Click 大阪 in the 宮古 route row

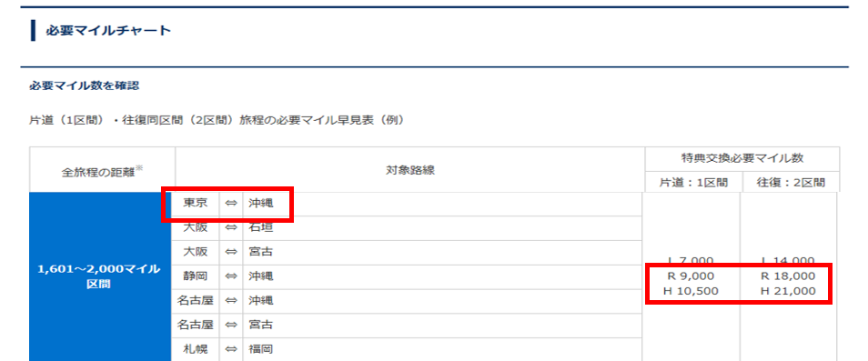coord(196,252)
